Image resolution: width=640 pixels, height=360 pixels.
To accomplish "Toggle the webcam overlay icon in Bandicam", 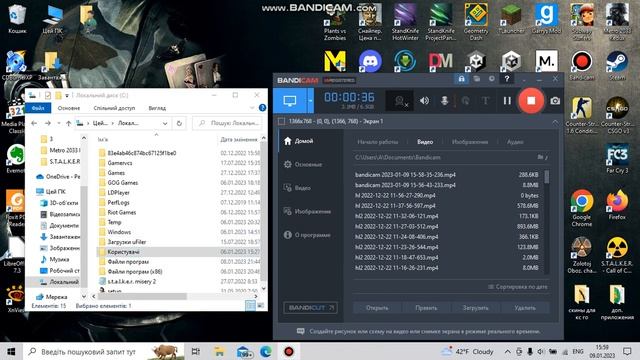I will [400, 101].
